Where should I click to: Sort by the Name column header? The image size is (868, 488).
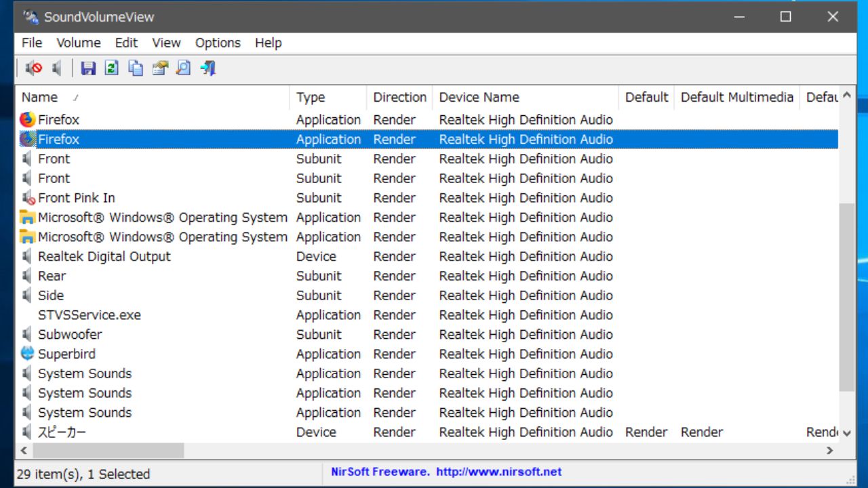[153, 97]
